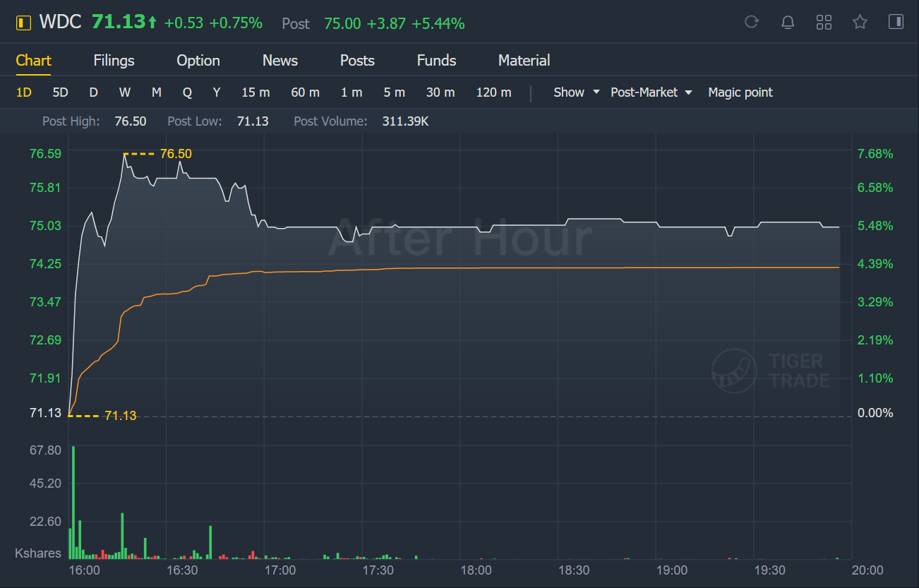Click the 75.81 price axis label
Image resolution: width=919 pixels, height=588 pixels.
(x=45, y=188)
